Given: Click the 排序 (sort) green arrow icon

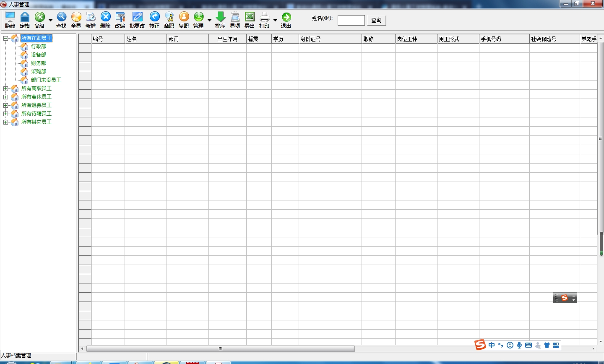Looking at the screenshot, I should click(x=220, y=20).
